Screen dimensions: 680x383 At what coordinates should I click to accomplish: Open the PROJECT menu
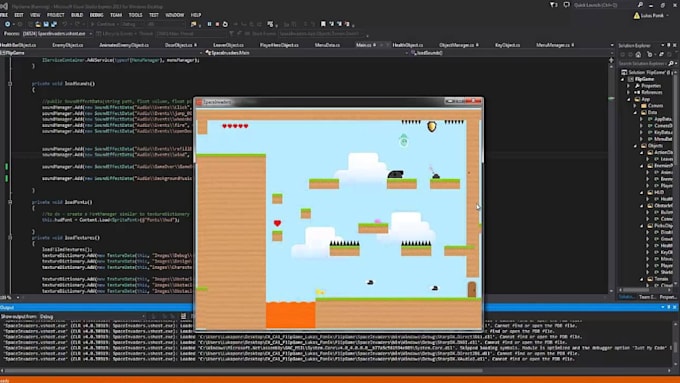tap(56, 15)
